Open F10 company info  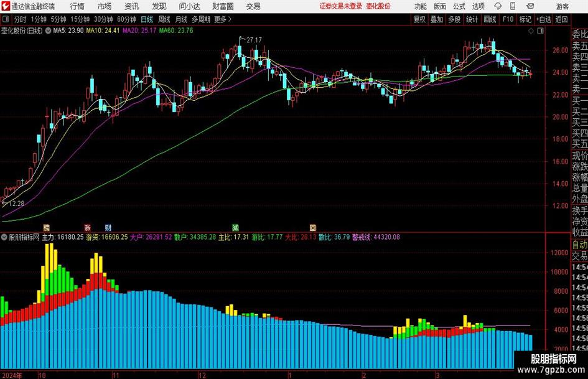tap(508, 19)
